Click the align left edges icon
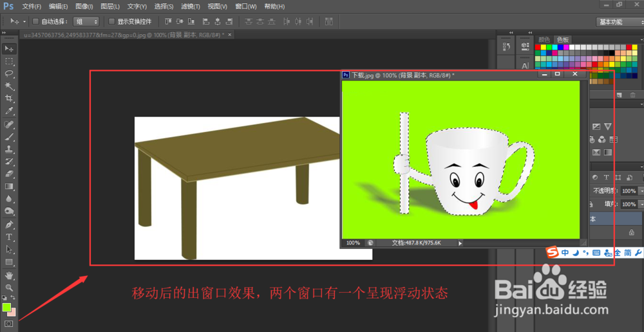The image size is (644, 332). pyautogui.click(x=206, y=21)
